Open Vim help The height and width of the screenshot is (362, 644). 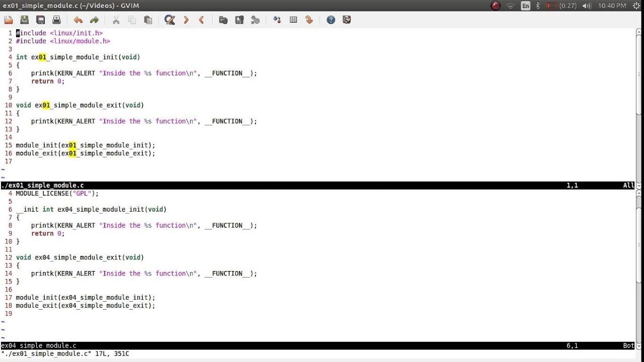[331, 20]
